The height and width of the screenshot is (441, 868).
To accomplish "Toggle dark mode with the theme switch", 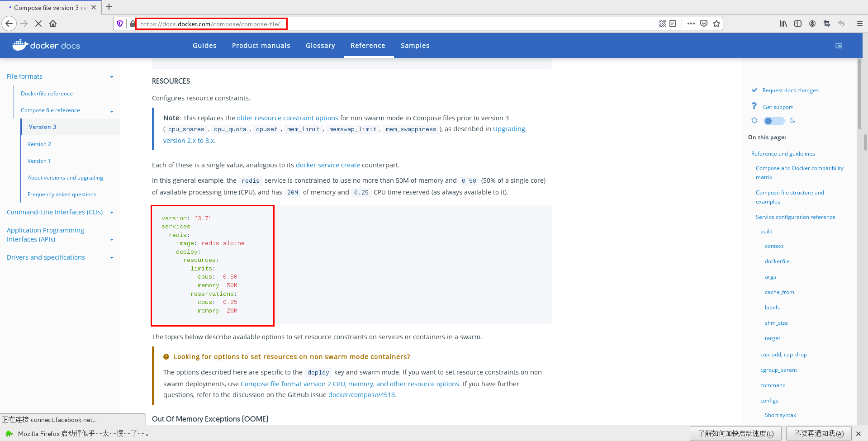I will (773, 120).
